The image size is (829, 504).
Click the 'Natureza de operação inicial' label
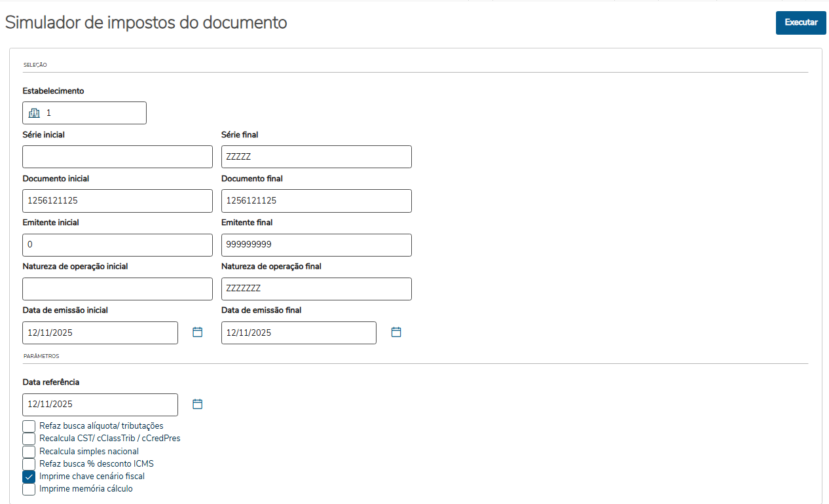(75, 266)
